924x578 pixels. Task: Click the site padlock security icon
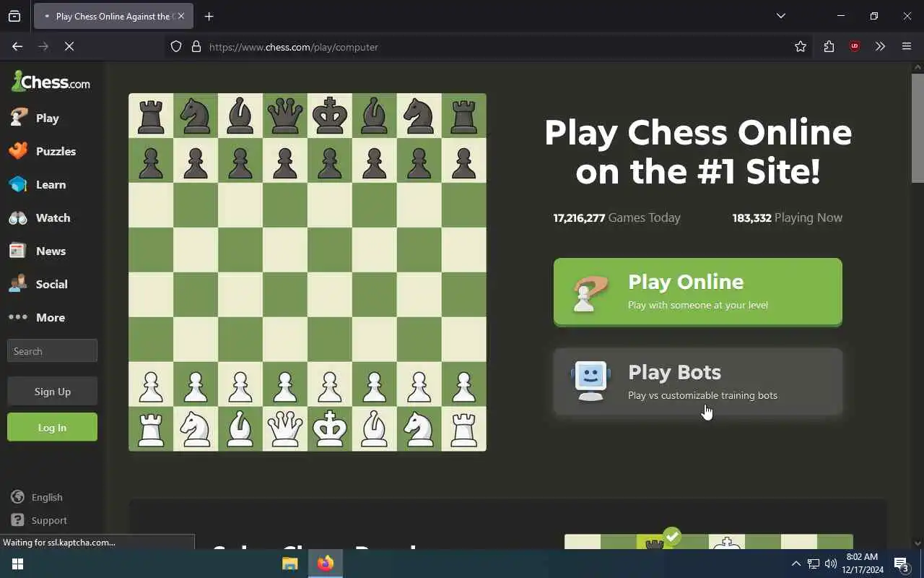click(196, 46)
